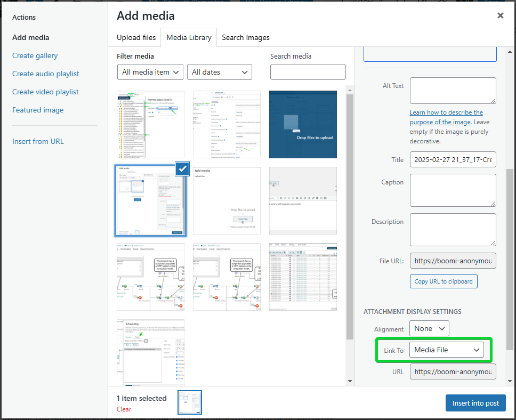The width and height of the screenshot is (516, 420).
Task: Close the Add media dialog
Action: tap(500, 15)
